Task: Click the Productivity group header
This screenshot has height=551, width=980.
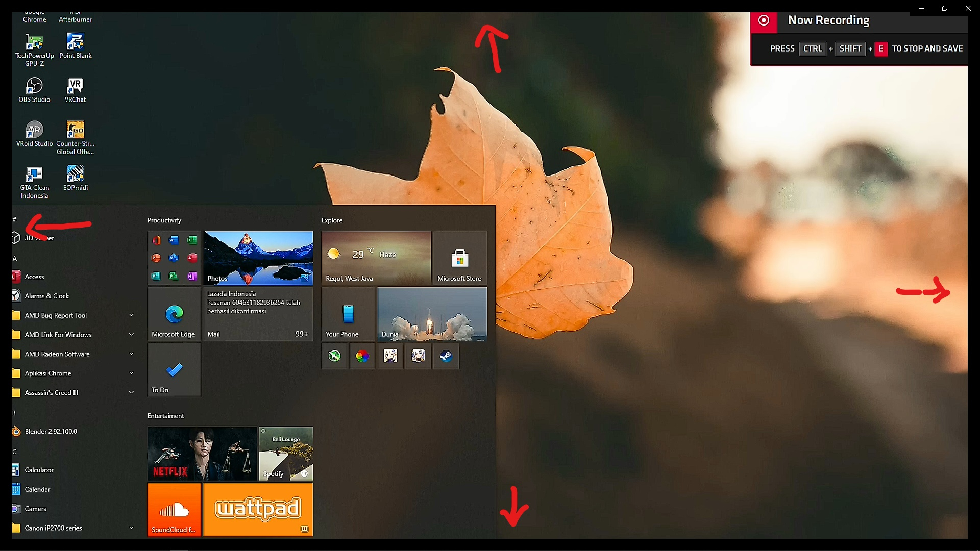Action: click(164, 220)
